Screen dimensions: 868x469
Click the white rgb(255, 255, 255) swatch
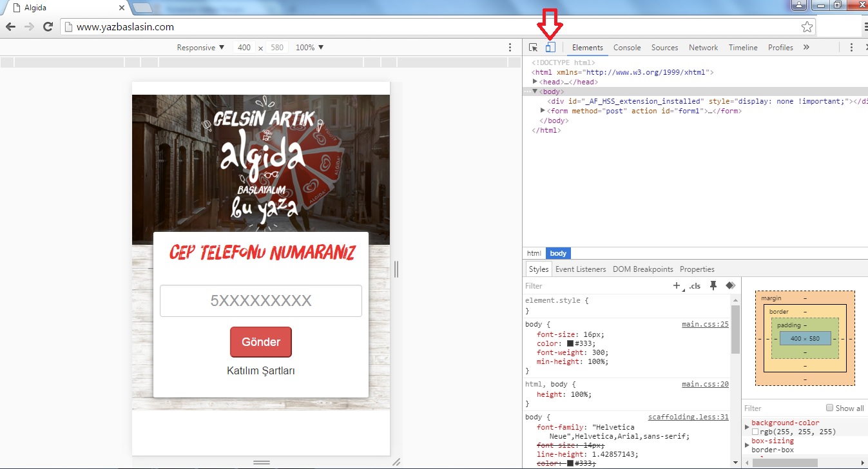755,432
